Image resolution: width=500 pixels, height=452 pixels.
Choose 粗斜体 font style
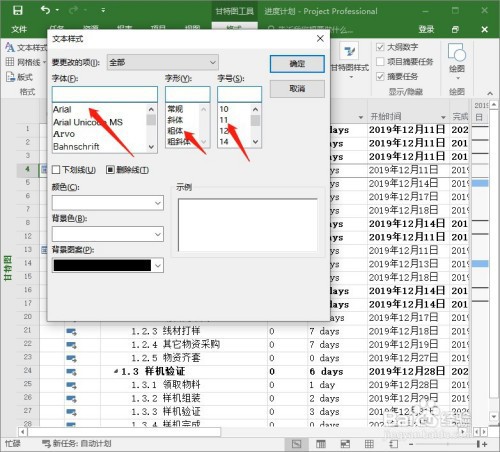[x=179, y=141]
